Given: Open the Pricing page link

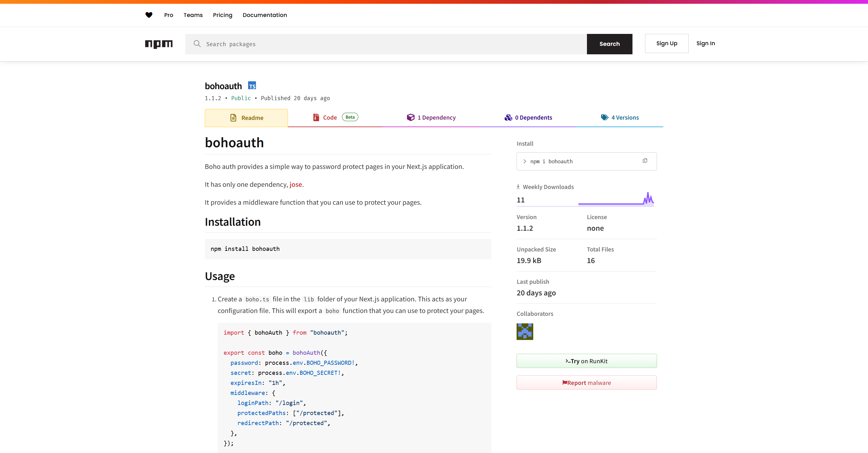Looking at the screenshot, I should (222, 15).
